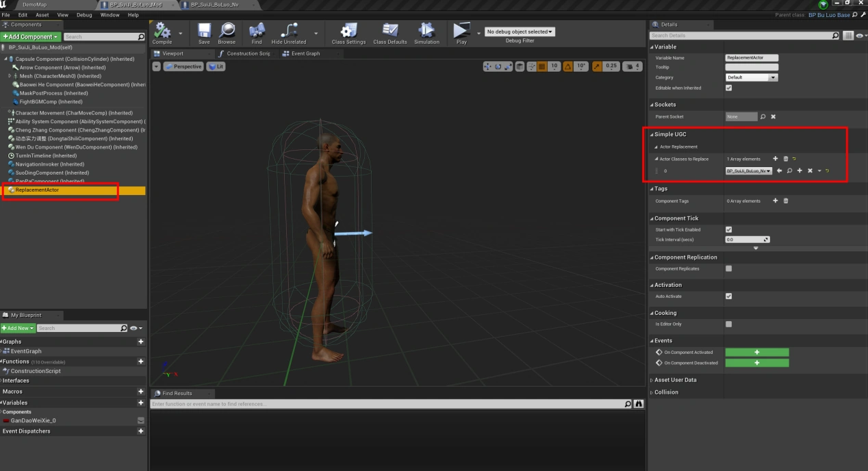868x471 pixels.
Task: Add the On Component Activated event
Action: coord(756,353)
